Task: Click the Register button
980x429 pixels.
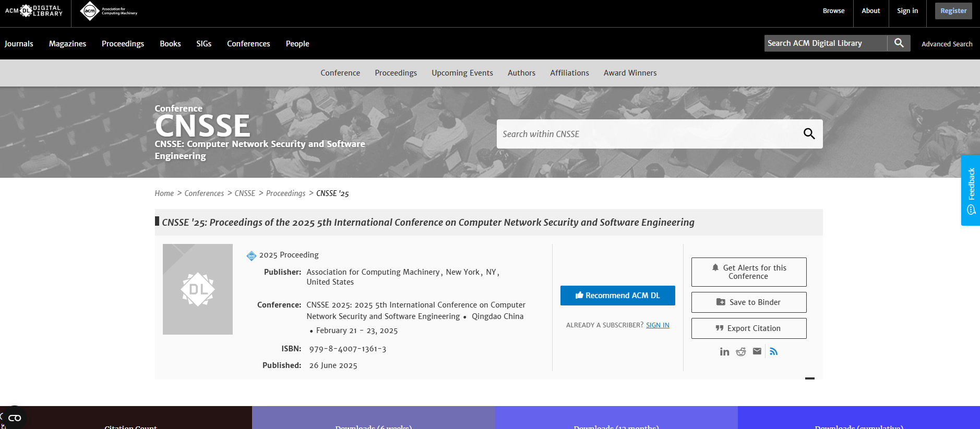Action: click(x=953, y=11)
